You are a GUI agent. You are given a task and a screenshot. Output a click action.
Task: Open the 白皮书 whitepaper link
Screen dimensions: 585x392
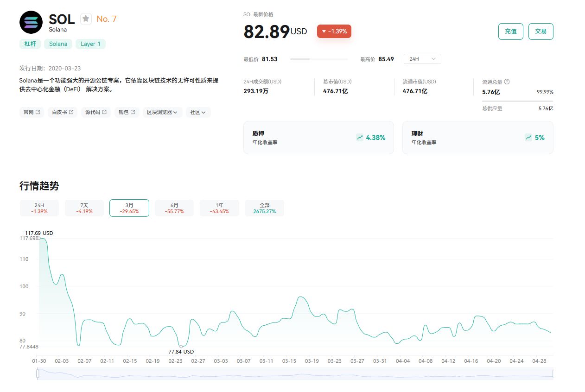click(63, 112)
